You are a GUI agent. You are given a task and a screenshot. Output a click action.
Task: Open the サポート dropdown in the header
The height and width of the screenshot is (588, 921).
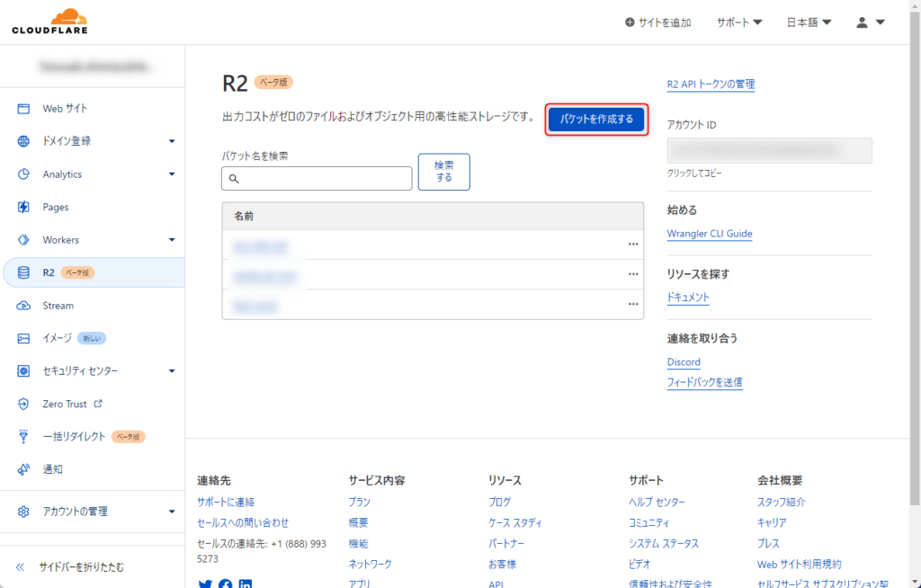tap(739, 22)
